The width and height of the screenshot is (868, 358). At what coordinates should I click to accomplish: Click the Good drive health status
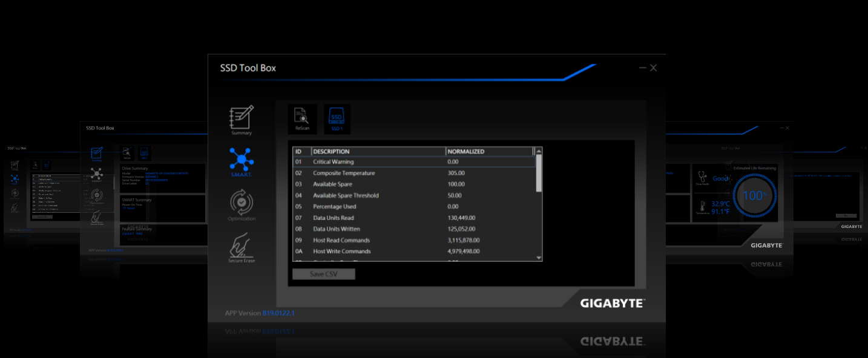(720, 179)
